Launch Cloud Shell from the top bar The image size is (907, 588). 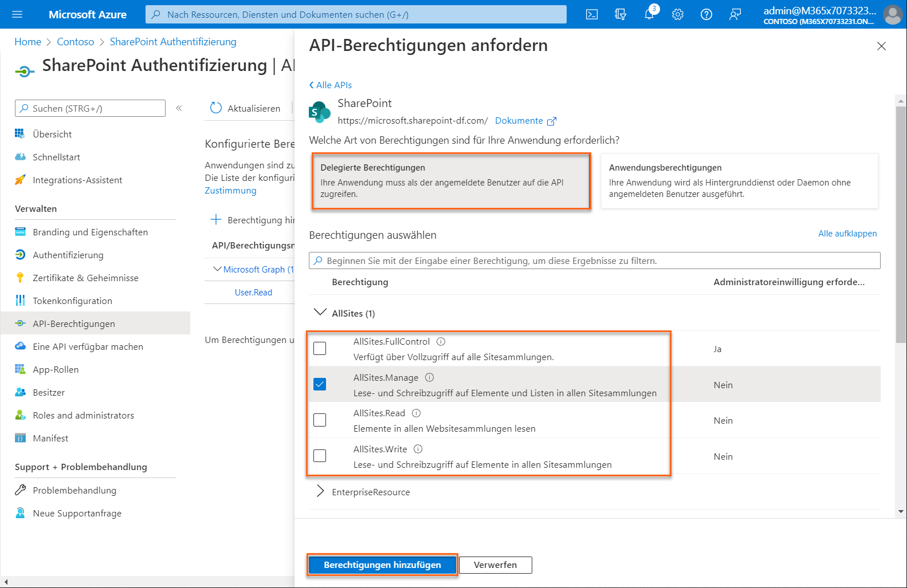pos(592,14)
